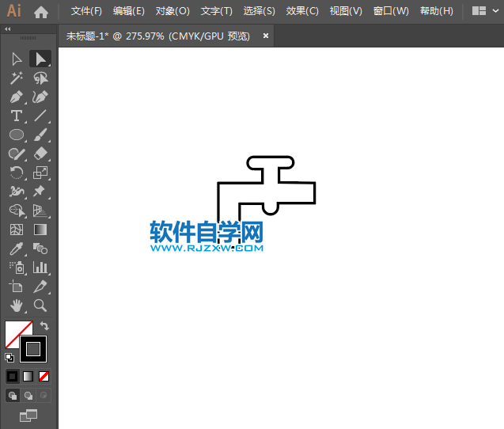The height and width of the screenshot is (429, 504).
Task: Select the Gradient tool
Action: point(40,230)
